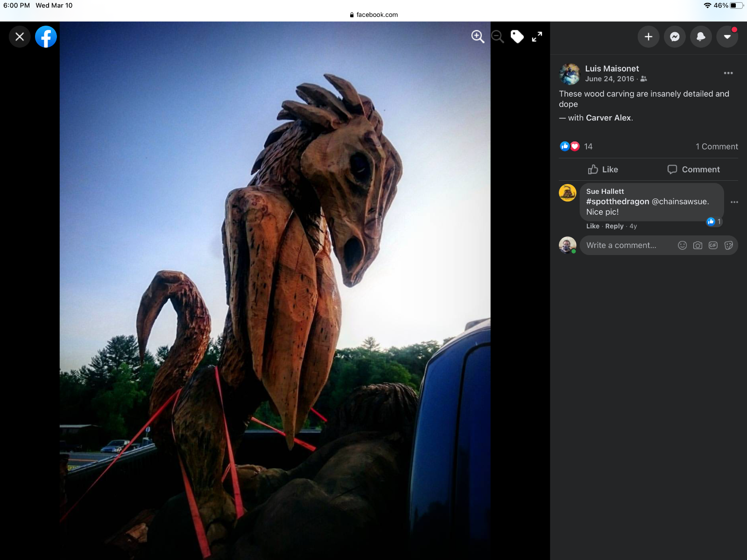The image size is (747, 560).
Task: Like the photo post
Action: 603,170
